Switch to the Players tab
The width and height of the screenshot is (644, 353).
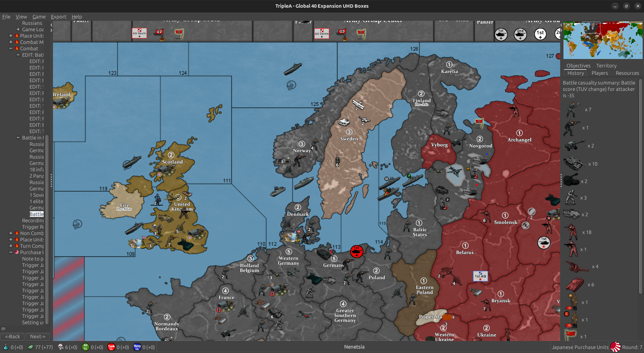tap(600, 73)
